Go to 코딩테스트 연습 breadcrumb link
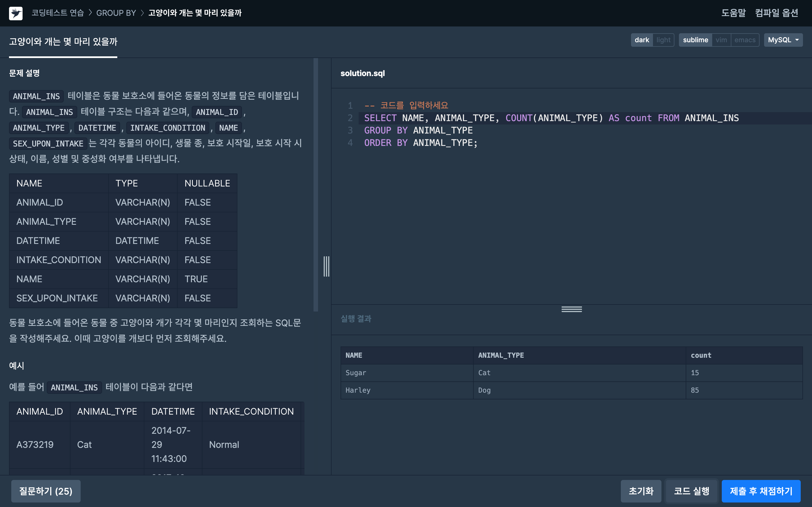 tap(58, 13)
